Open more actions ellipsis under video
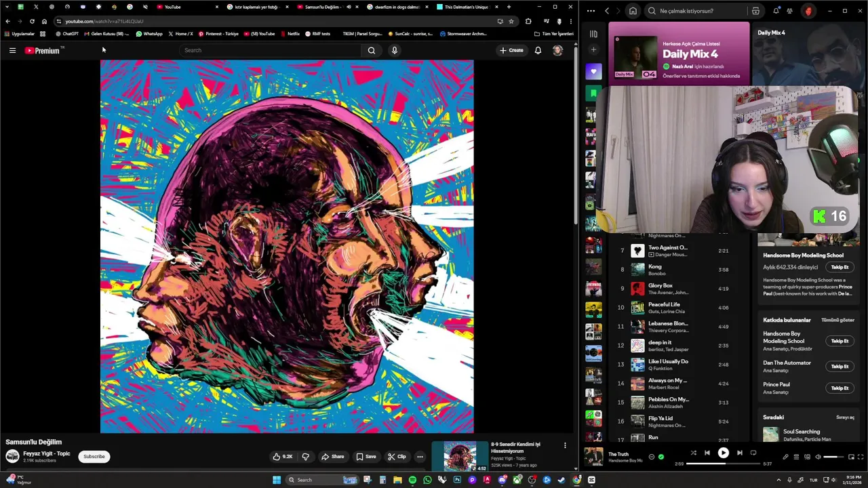This screenshot has height=488, width=868. (x=420, y=457)
